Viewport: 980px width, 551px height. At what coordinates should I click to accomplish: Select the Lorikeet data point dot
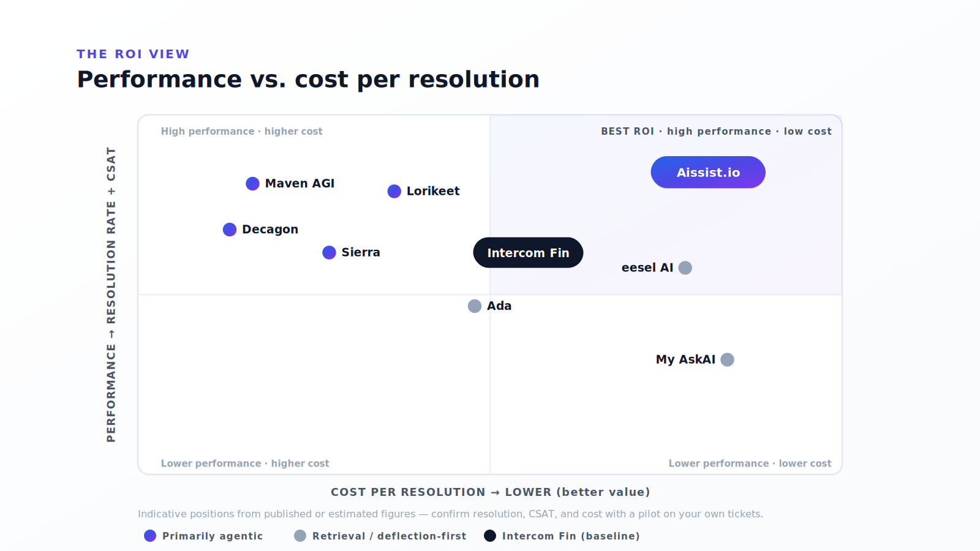pyautogui.click(x=394, y=192)
